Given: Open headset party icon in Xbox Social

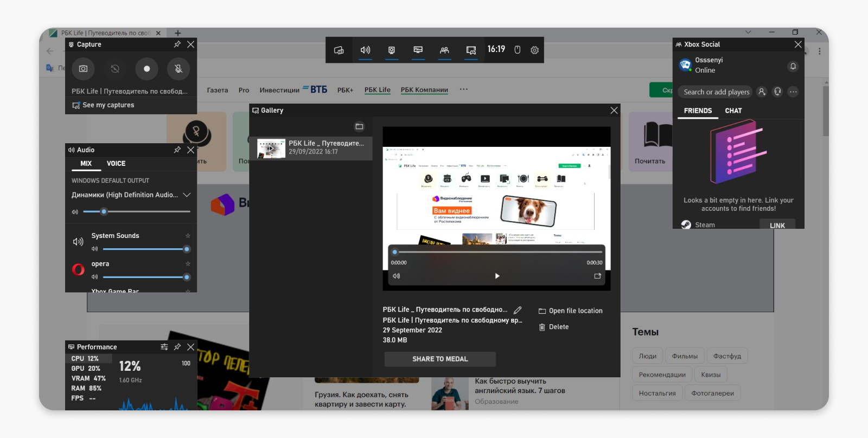Looking at the screenshot, I should coord(778,92).
